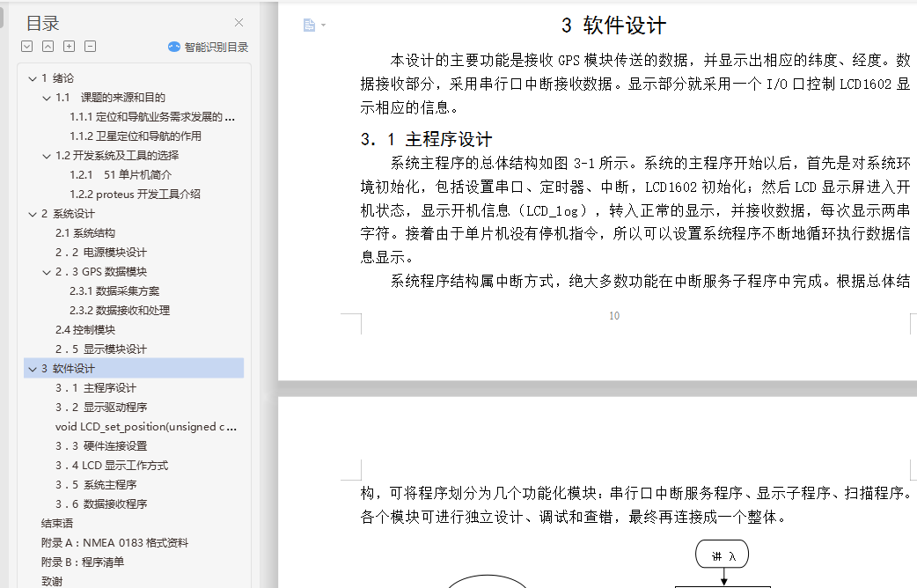Open 附录 A: NMEA 0183 格式资料
Screen dimensions: 917x588
pyautogui.click(x=114, y=542)
